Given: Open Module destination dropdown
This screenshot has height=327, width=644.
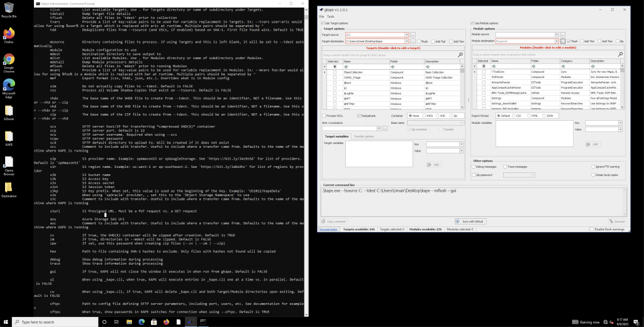Looking at the screenshot, I should pyautogui.click(x=557, y=42).
